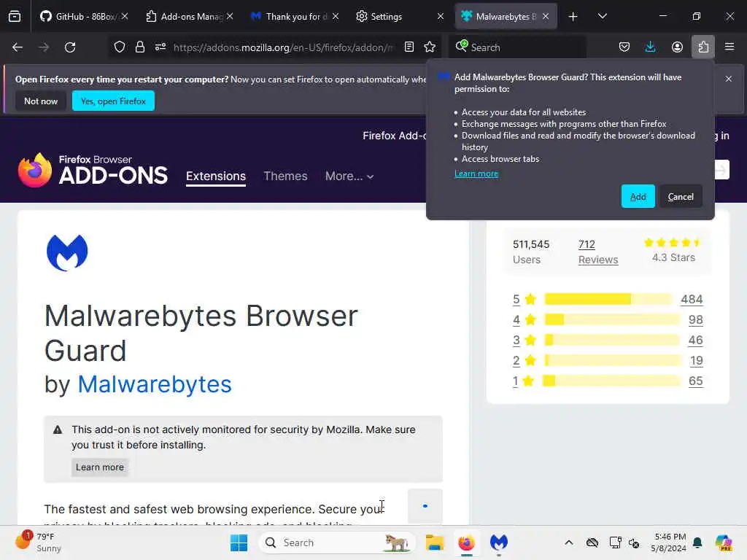747x560 pixels.
Task: Click the 484 five-star review count
Action: (x=692, y=299)
